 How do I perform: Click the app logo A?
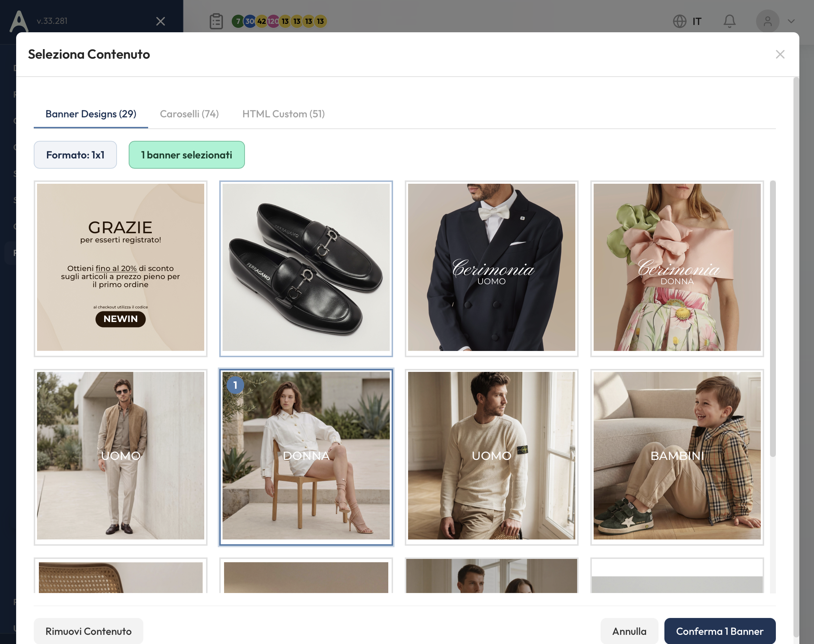pos(19,21)
